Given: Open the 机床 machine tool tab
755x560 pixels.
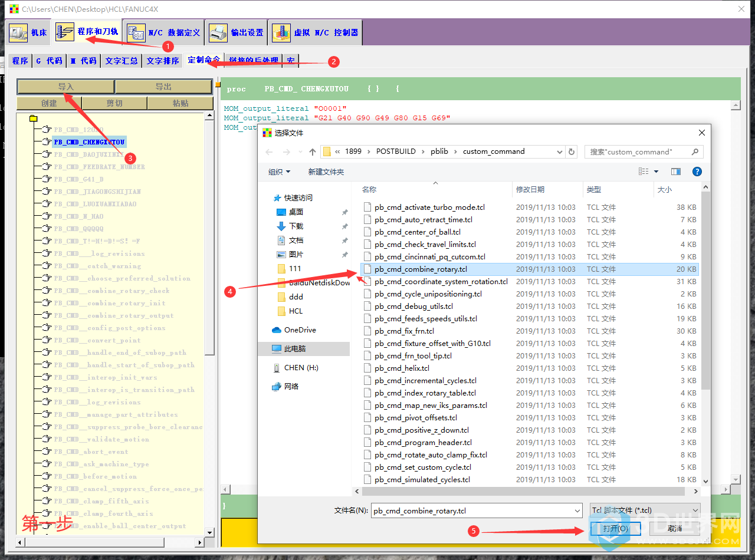Looking at the screenshot, I should (28, 32).
